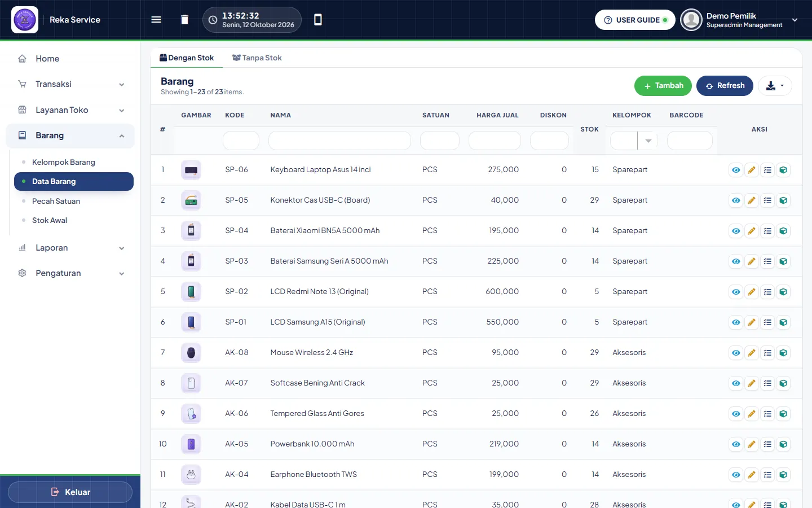Click the Refresh button

click(x=725, y=86)
